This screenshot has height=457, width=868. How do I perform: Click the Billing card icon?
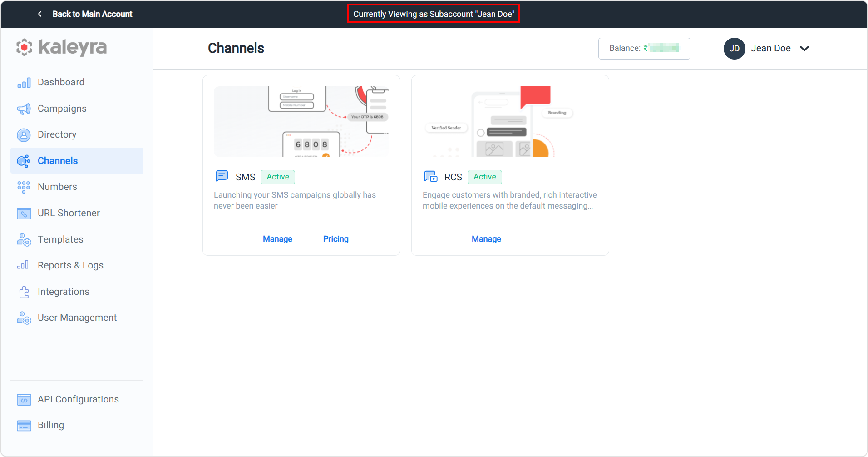[x=24, y=426]
